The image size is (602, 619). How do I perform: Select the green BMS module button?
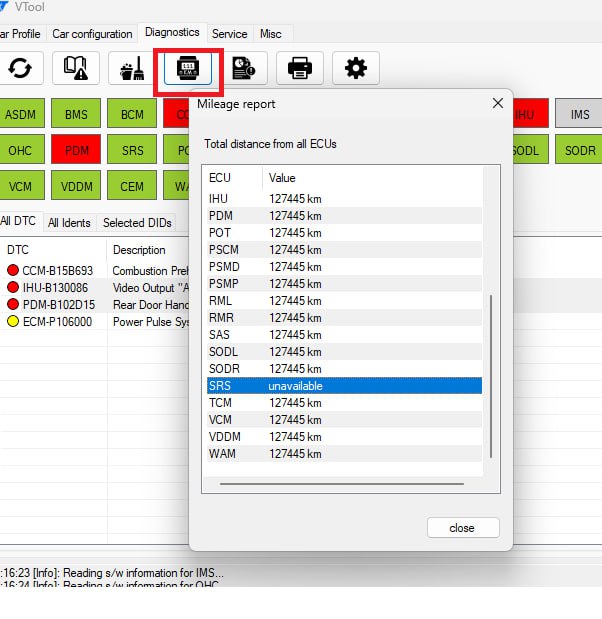pyautogui.click(x=77, y=115)
